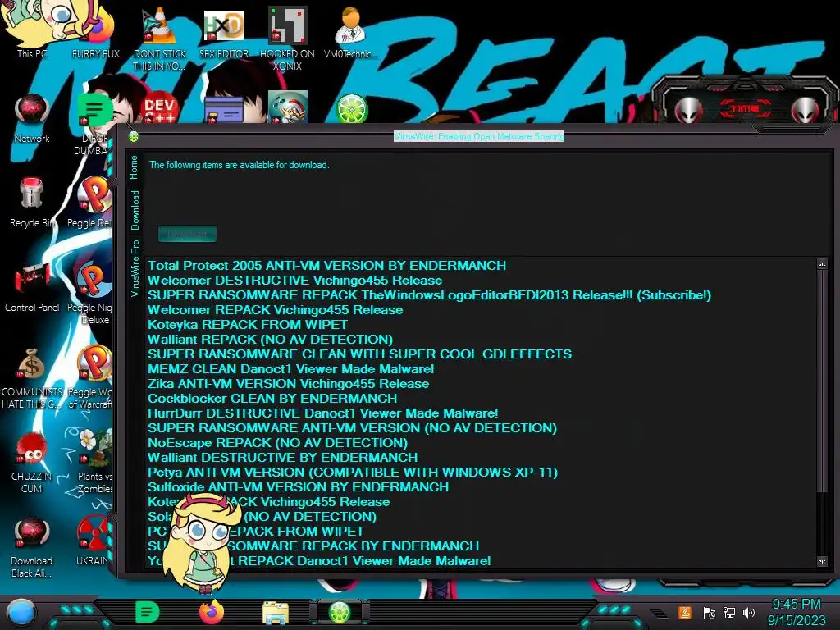
Task: Select 'Cockblocker CLEAN BY ENDERMANCH'
Action: coord(272,399)
